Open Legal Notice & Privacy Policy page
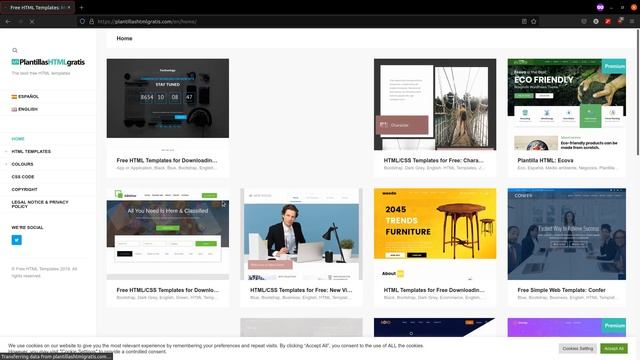The width and height of the screenshot is (640, 360). coord(40,204)
